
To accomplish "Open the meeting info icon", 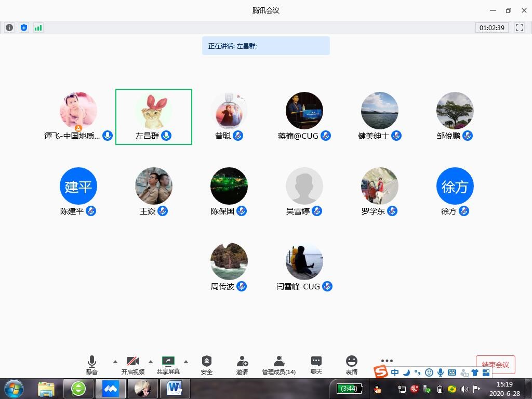I will (x=9, y=28).
